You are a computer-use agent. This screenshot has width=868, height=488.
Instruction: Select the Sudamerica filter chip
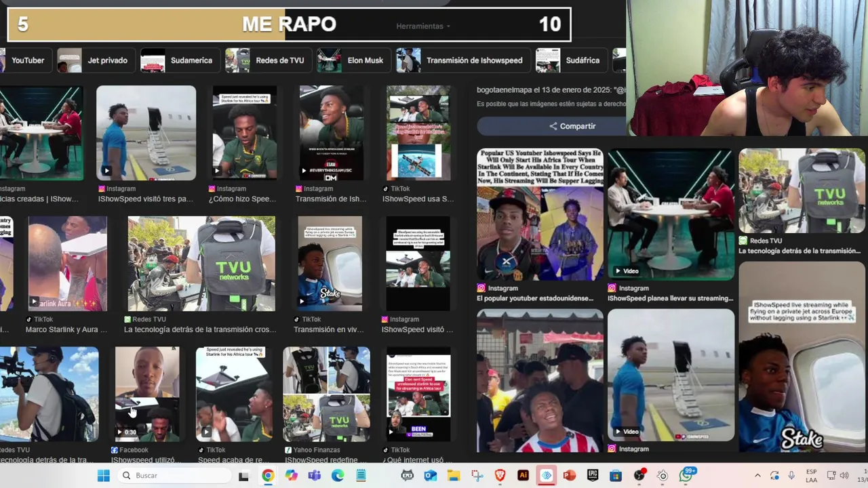tap(179, 60)
